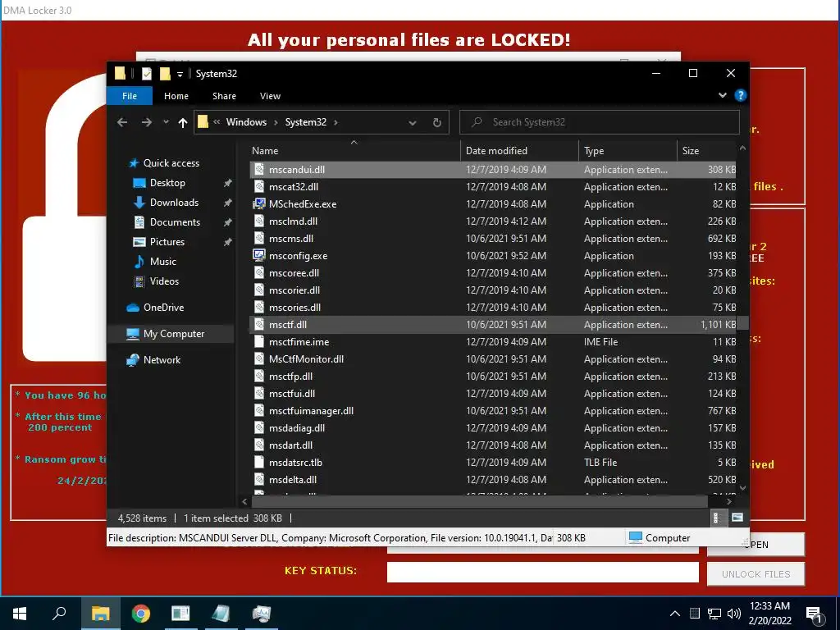Open File Explorer from the taskbar
840x630 pixels.
(100, 614)
